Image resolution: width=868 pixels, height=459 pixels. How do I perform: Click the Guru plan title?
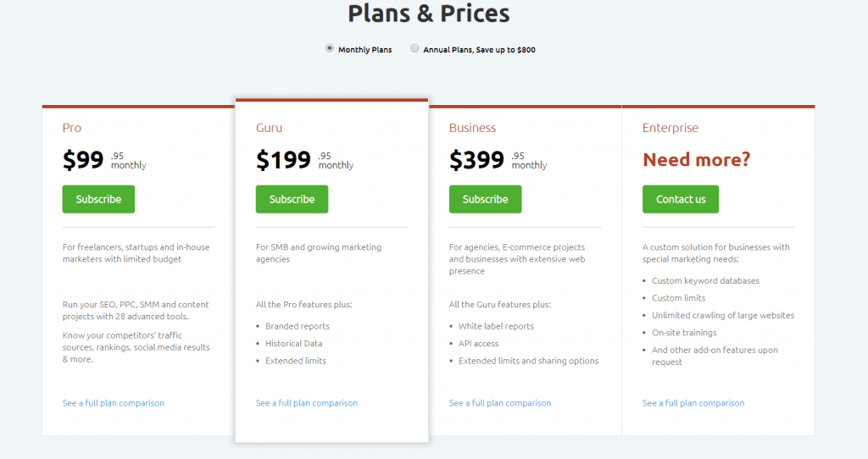[269, 128]
